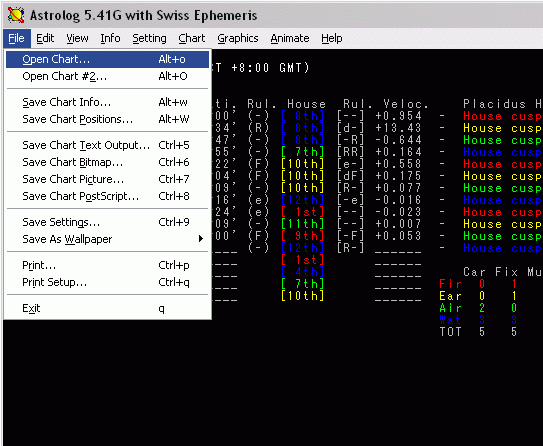Click the Fir element row label
Viewport: 543px width, 446px height.
(x=450, y=284)
